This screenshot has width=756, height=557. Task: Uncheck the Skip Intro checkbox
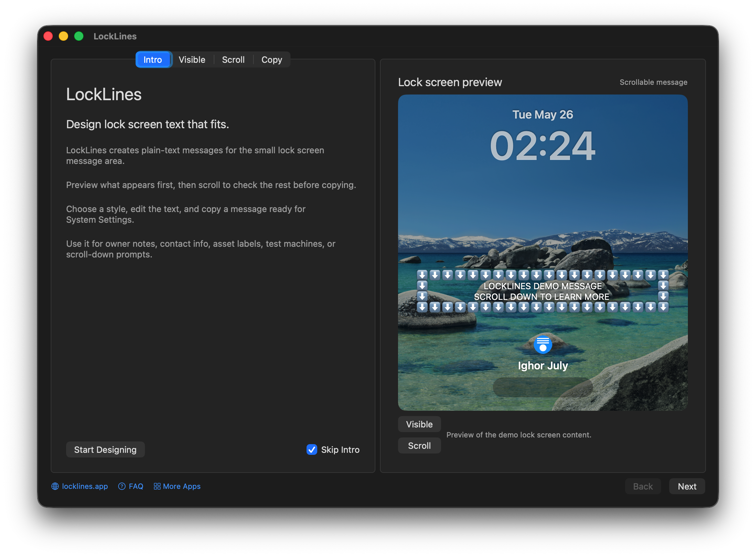312,450
